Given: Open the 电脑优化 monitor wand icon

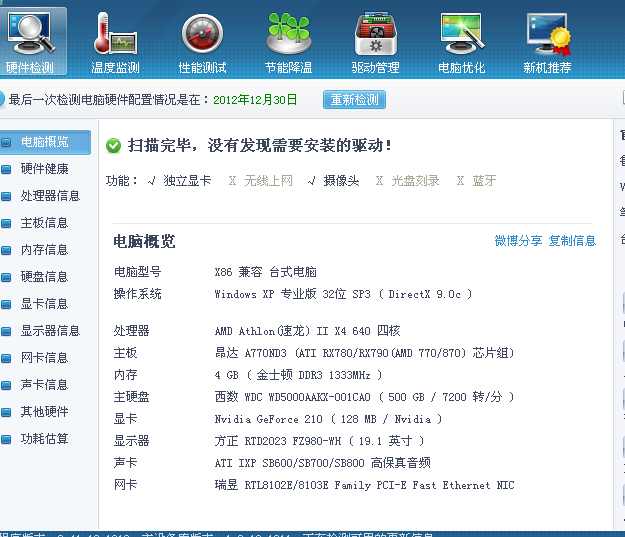Looking at the screenshot, I should (x=462, y=42).
